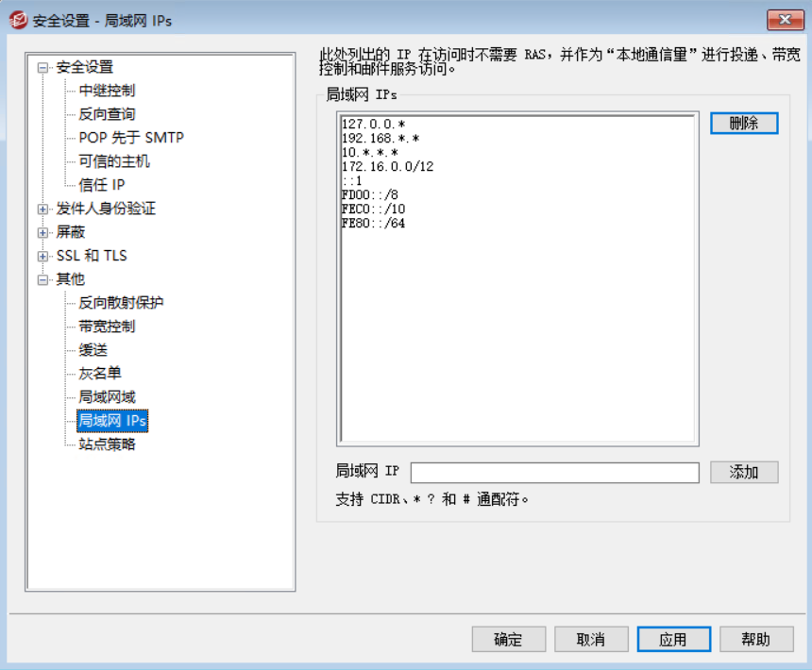Select FEC0::/10 list entry
This screenshot has width=812, height=670.
pos(373,209)
